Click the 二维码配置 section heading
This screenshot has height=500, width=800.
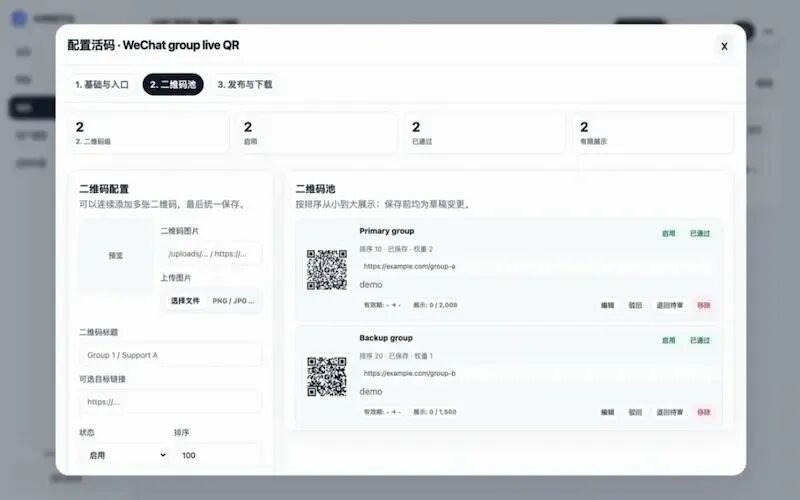coord(104,189)
